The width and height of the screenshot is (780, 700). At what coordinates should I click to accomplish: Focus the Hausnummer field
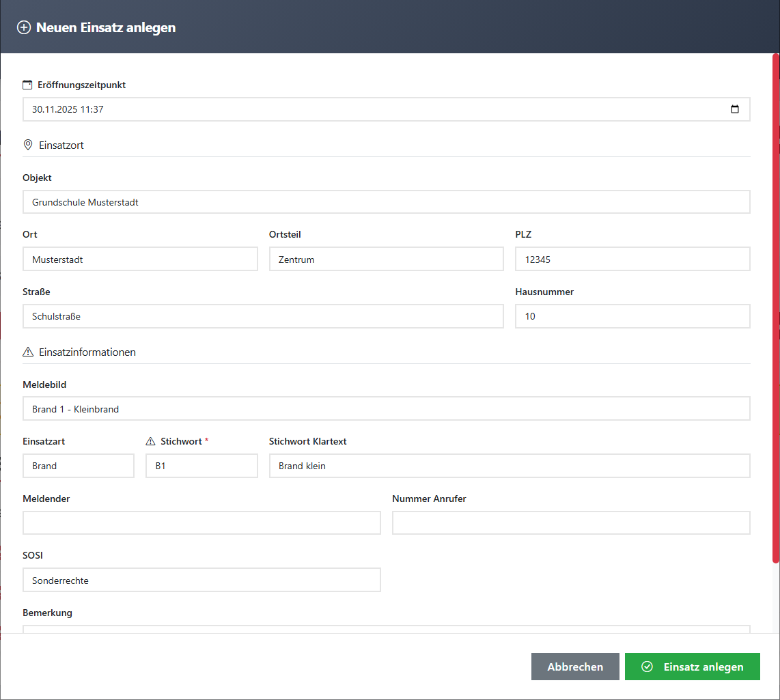pos(632,316)
